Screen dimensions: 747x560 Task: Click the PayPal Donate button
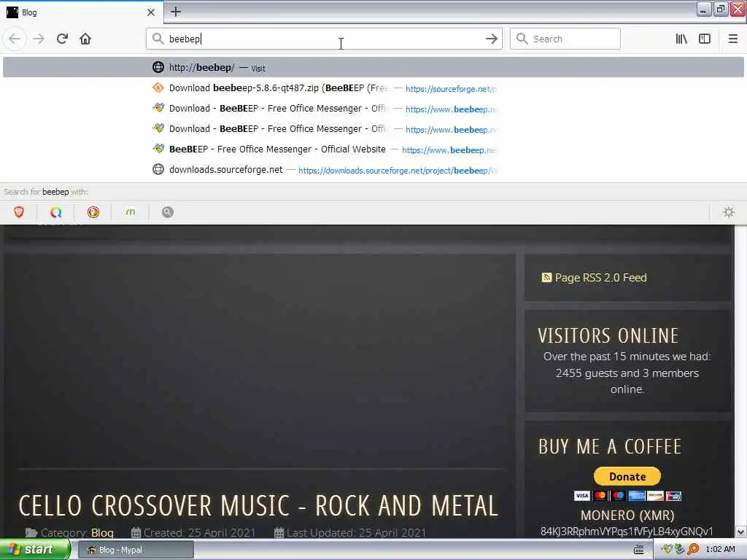[x=627, y=476]
